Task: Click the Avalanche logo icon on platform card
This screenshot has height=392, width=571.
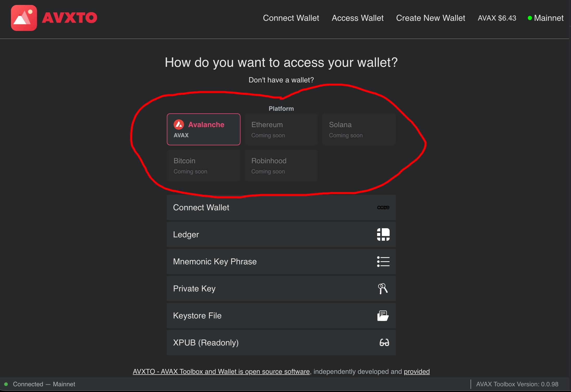Action: pos(179,125)
